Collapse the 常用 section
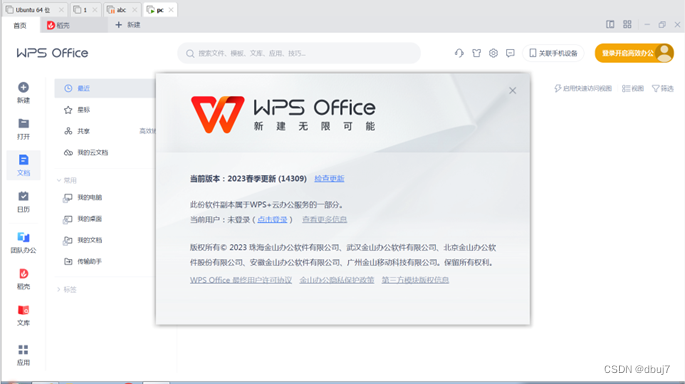685x384 pixels. tap(66, 180)
